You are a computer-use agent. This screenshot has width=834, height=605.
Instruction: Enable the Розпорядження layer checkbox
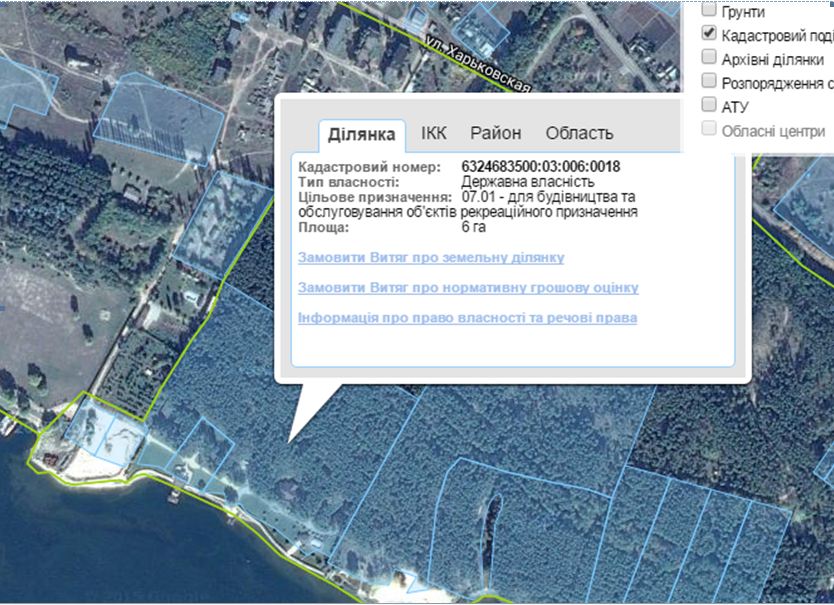(x=709, y=81)
